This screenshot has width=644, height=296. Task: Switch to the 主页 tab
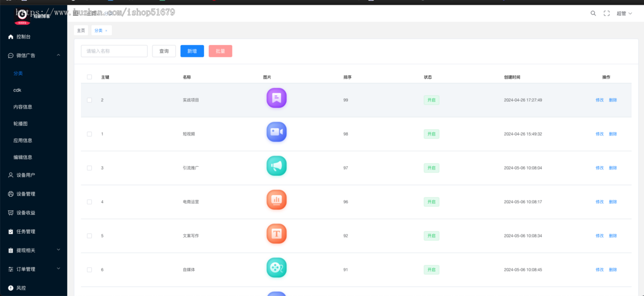coord(81,31)
